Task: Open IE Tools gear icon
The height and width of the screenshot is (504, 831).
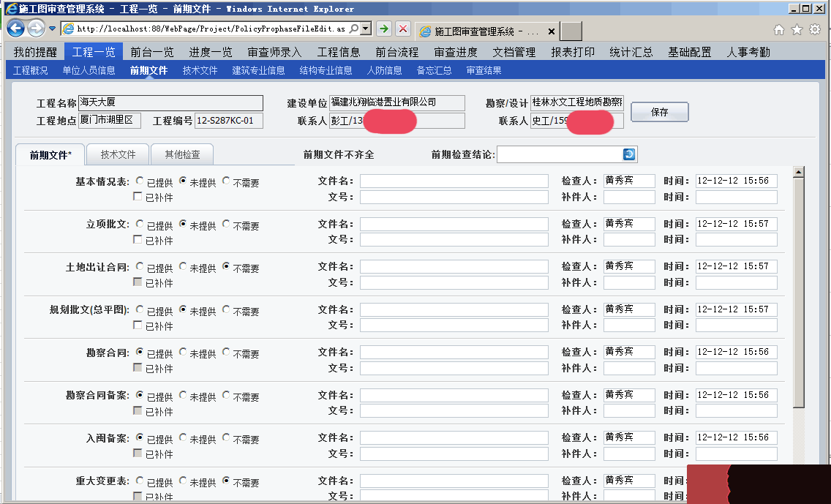Action: click(x=815, y=30)
